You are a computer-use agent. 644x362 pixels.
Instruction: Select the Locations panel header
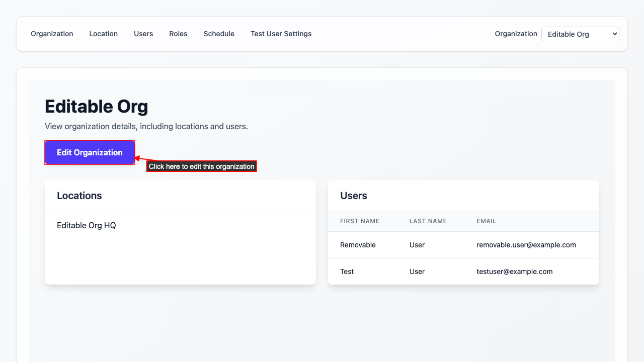(79, 196)
